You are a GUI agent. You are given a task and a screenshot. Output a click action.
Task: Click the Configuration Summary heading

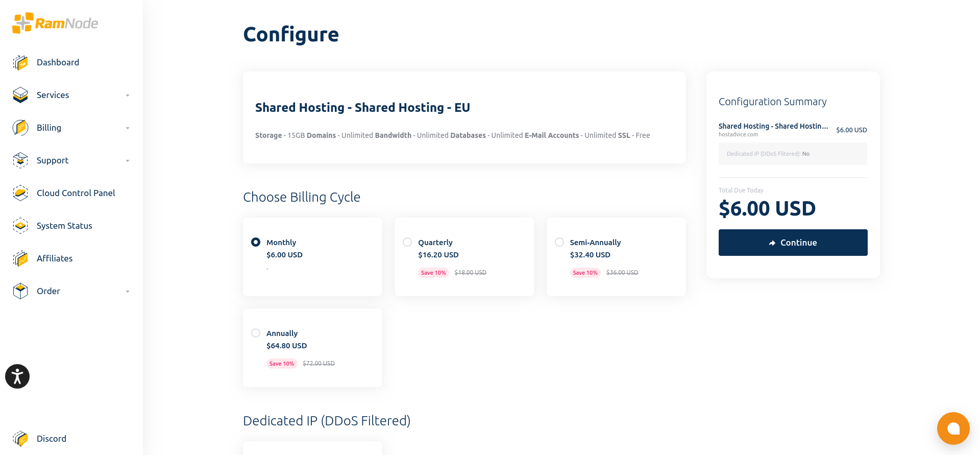pyautogui.click(x=772, y=102)
